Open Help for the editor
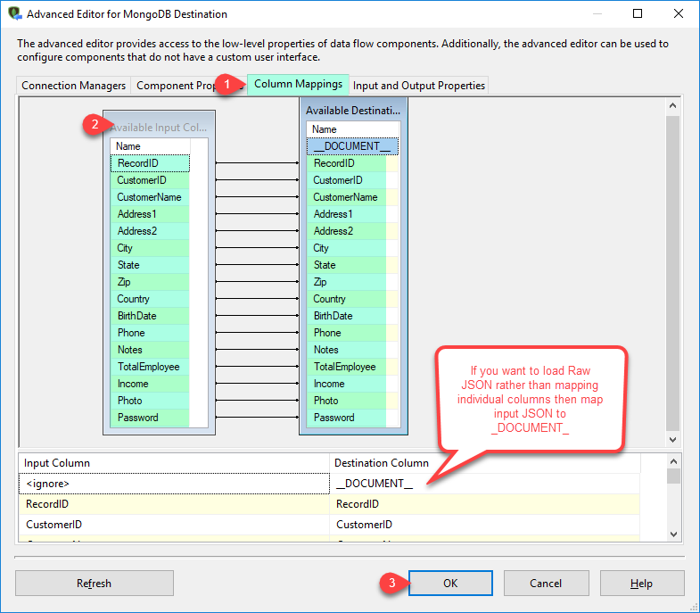700x613 pixels. tap(641, 583)
